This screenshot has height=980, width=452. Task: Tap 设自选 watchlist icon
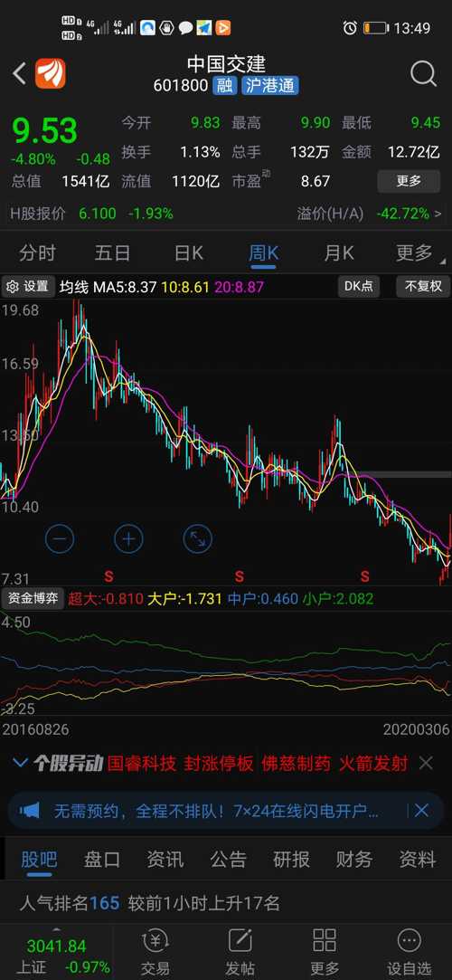[x=409, y=953]
